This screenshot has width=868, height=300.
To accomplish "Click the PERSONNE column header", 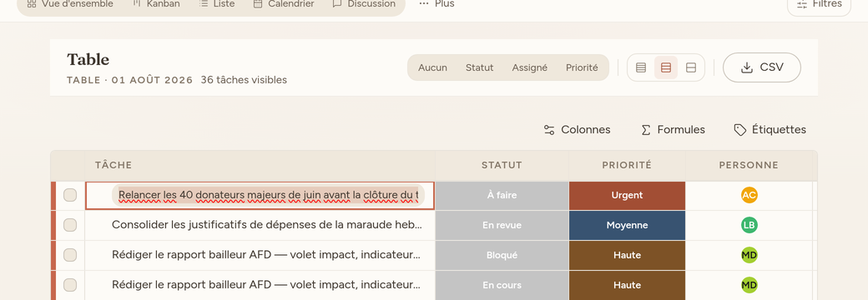I will (749, 165).
